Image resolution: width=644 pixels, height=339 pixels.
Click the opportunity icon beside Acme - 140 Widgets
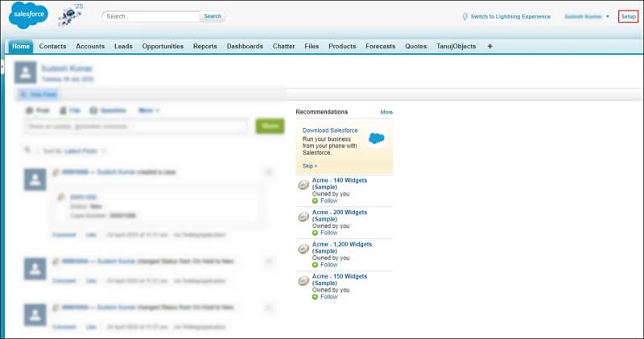coord(303,185)
